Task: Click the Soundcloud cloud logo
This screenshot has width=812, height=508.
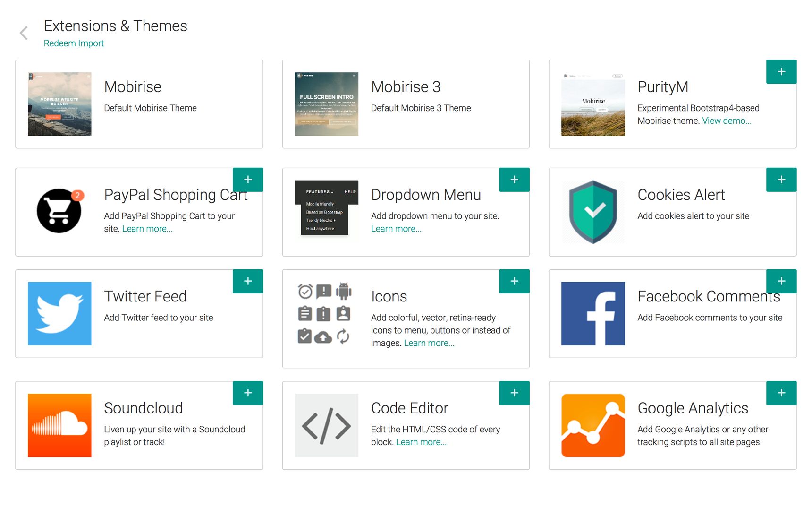Action: click(x=59, y=425)
